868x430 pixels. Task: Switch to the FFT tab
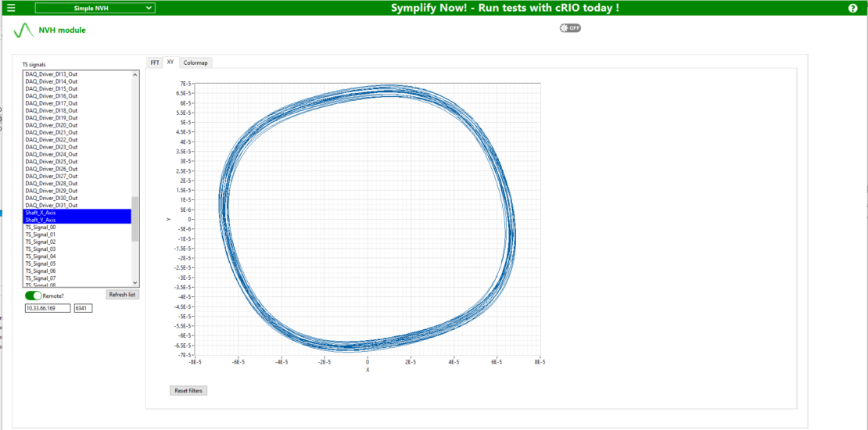click(155, 63)
